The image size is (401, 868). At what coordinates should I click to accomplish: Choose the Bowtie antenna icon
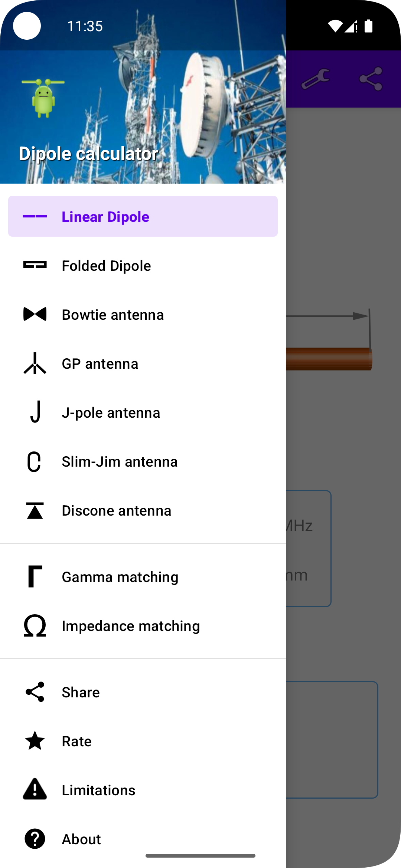[x=35, y=314]
